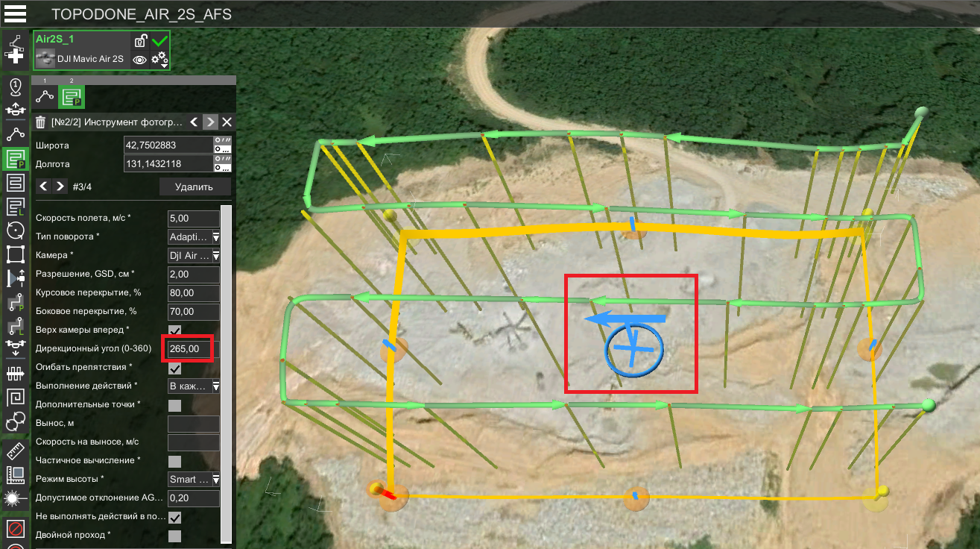Open the hamburger main menu
This screenshot has height=549, width=980.
click(x=15, y=13)
